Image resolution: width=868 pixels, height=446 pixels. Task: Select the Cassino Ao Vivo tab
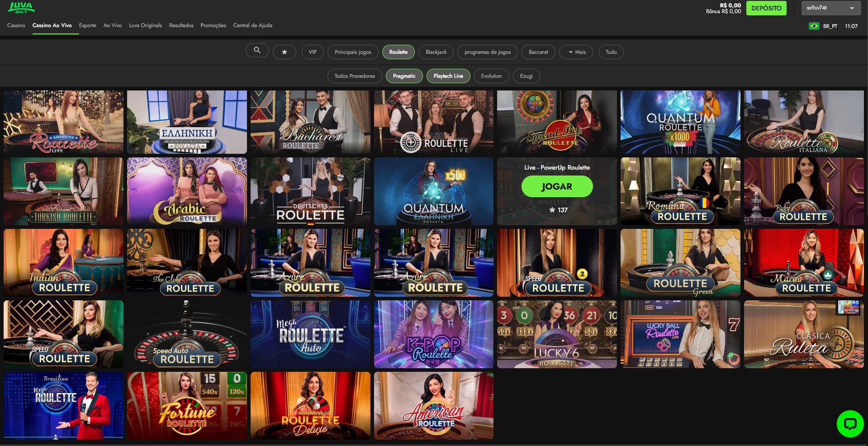click(x=52, y=25)
